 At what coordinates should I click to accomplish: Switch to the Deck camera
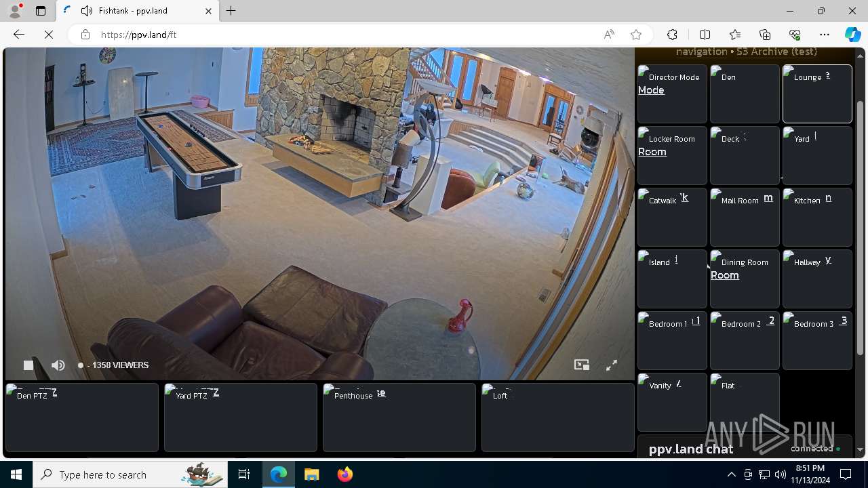[745, 156]
